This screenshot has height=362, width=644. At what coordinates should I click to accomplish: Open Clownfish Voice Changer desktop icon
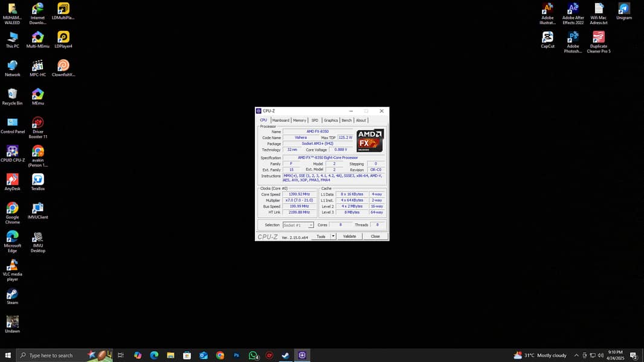(63, 68)
